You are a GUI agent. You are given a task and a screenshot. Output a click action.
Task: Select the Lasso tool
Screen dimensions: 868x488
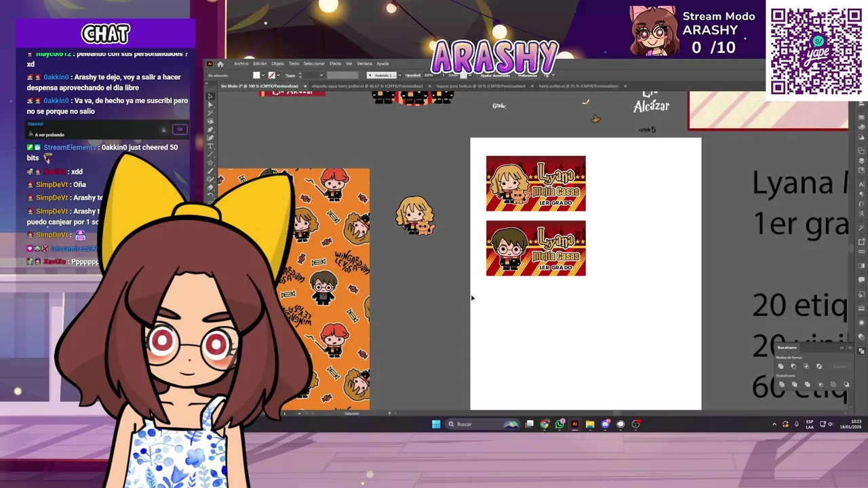click(210, 121)
